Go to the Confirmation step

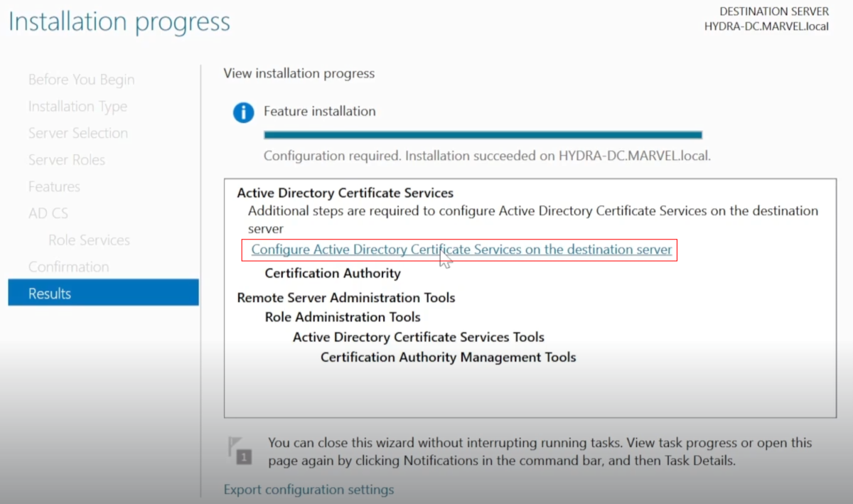(x=68, y=267)
